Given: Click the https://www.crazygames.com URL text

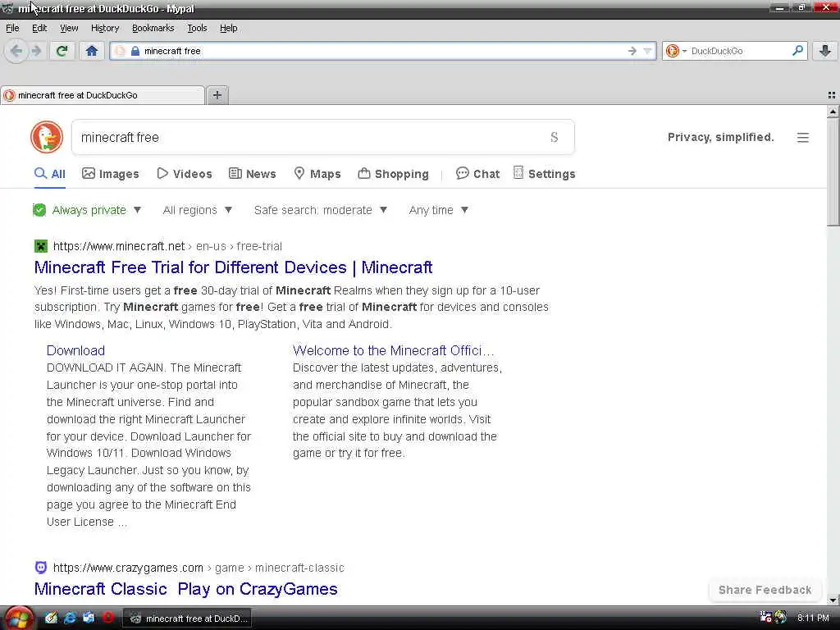Looking at the screenshot, I should click(x=128, y=568).
